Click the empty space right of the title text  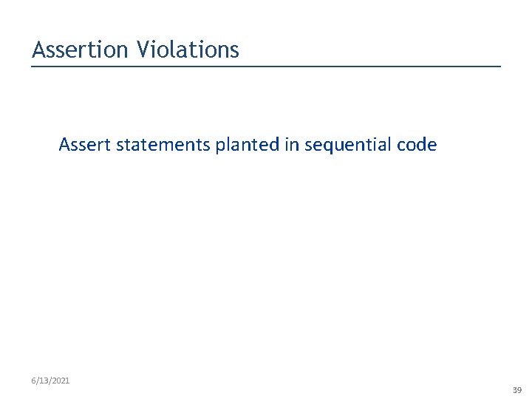pyautogui.click(x=369, y=50)
